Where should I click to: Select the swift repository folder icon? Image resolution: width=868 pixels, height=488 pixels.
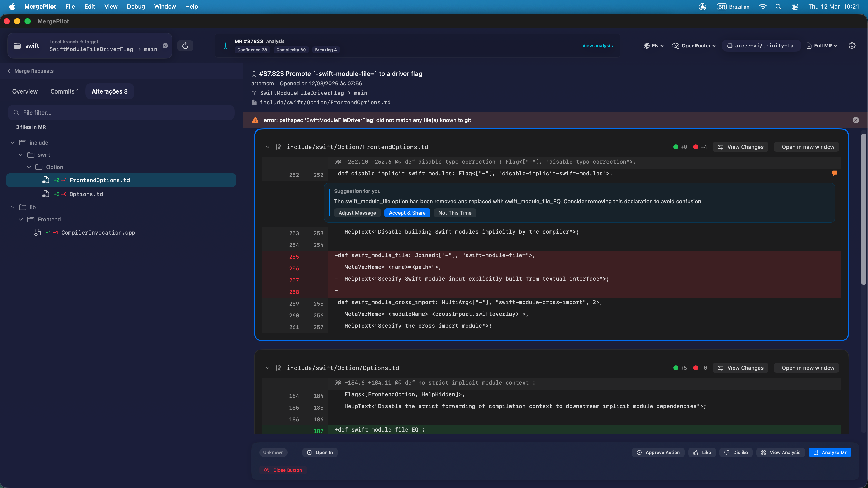coord(17,46)
